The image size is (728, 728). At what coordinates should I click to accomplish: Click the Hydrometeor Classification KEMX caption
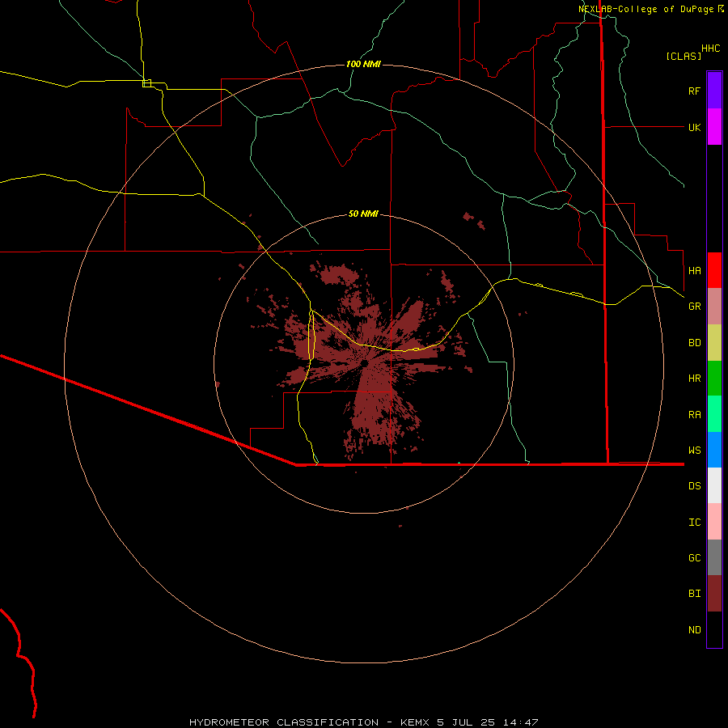[x=363, y=722]
